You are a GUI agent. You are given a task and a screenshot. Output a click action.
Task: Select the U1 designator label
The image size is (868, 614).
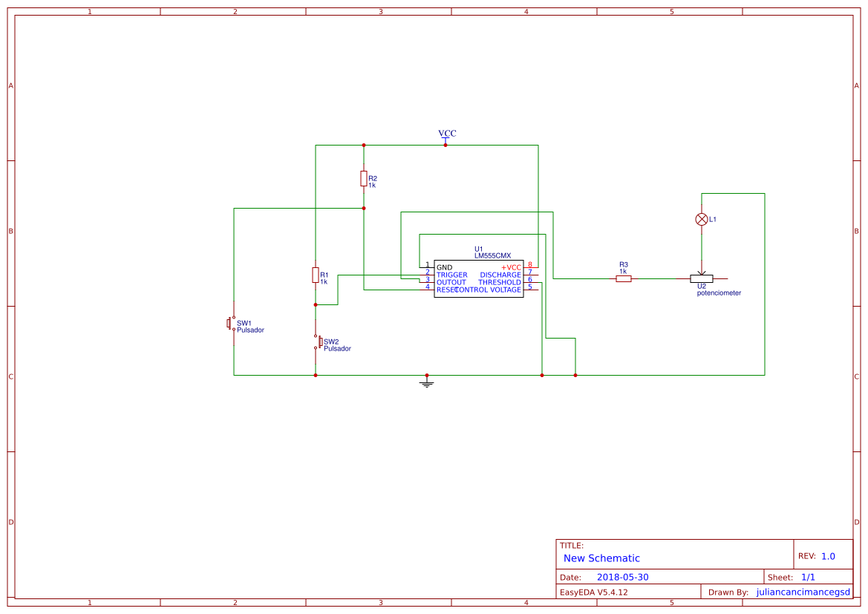pyautogui.click(x=479, y=249)
